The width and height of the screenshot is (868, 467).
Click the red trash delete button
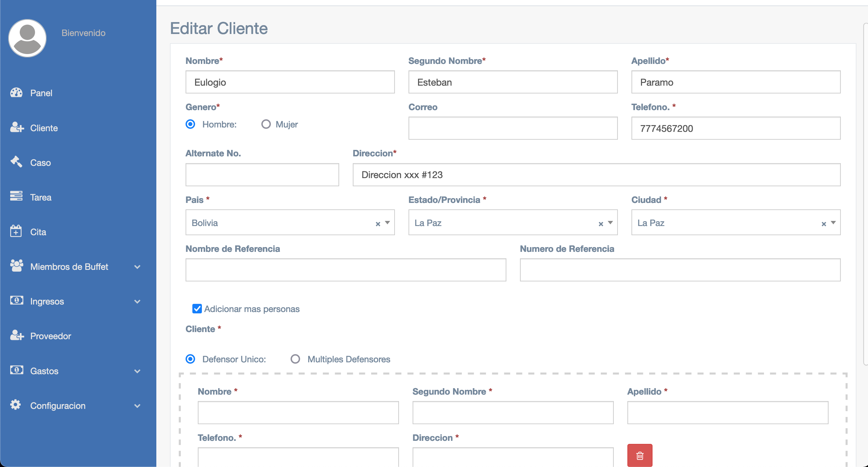[x=640, y=455]
